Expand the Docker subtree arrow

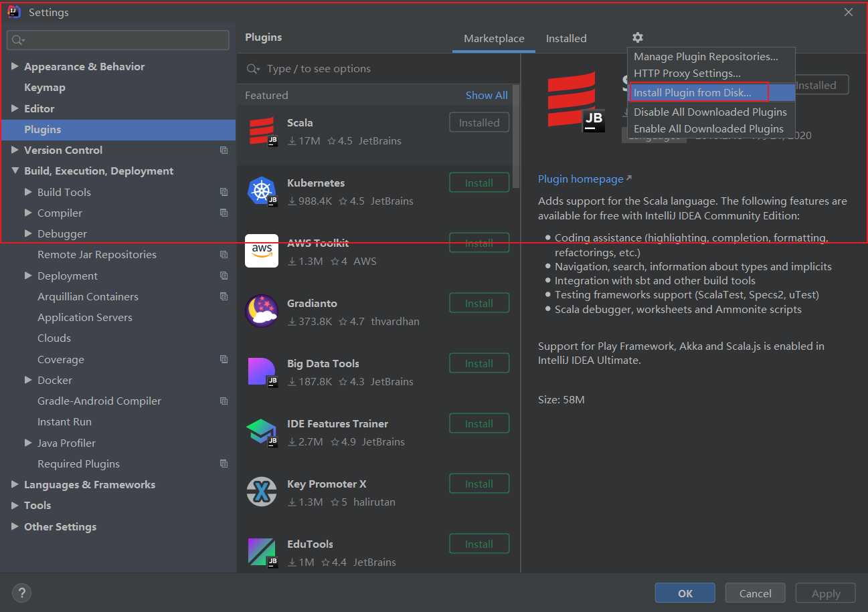click(28, 380)
